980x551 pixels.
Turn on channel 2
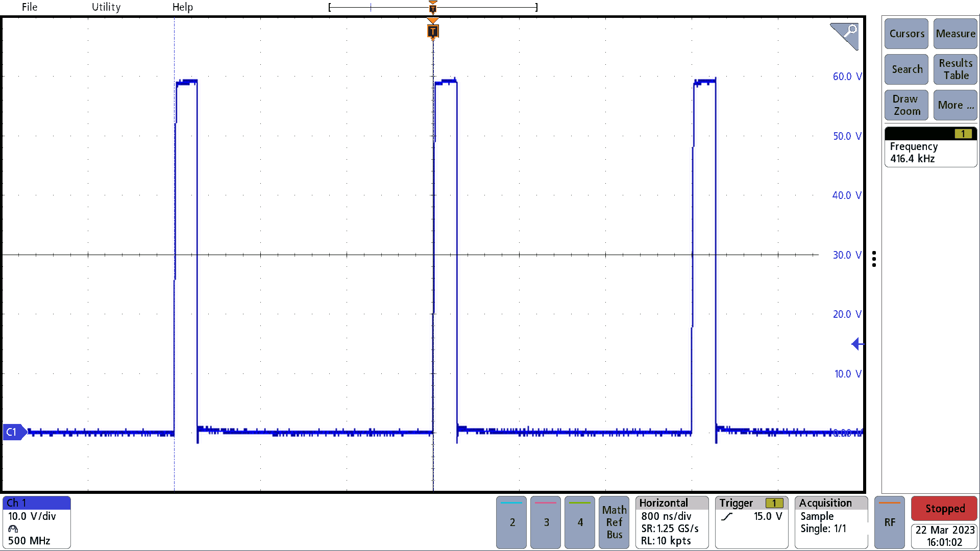click(512, 522)
